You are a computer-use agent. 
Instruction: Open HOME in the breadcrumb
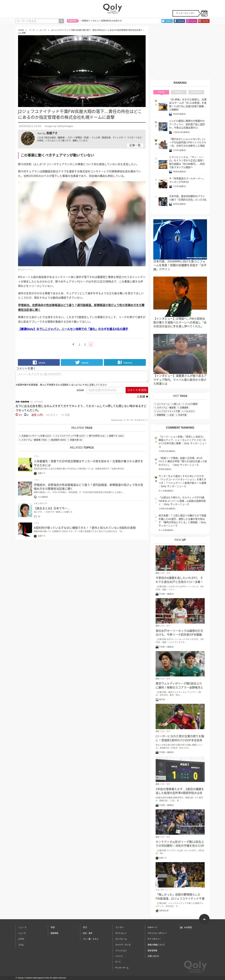[21, 30]
